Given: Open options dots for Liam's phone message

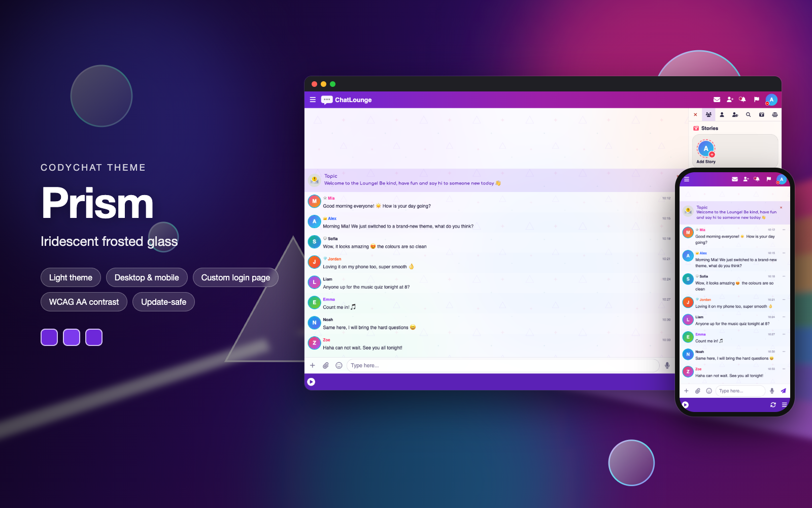Looking at the screenshot, I should pos(784,317).
